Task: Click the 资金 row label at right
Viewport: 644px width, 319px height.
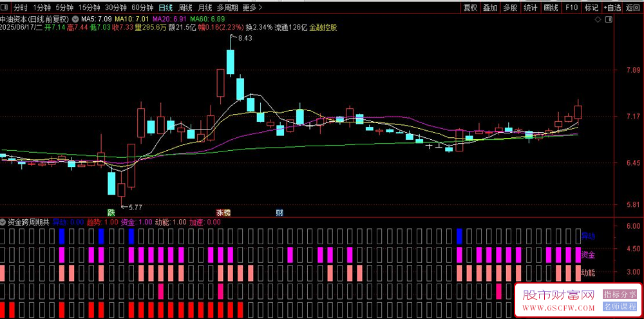Action: pyautogui.click(x=588, y=255)
